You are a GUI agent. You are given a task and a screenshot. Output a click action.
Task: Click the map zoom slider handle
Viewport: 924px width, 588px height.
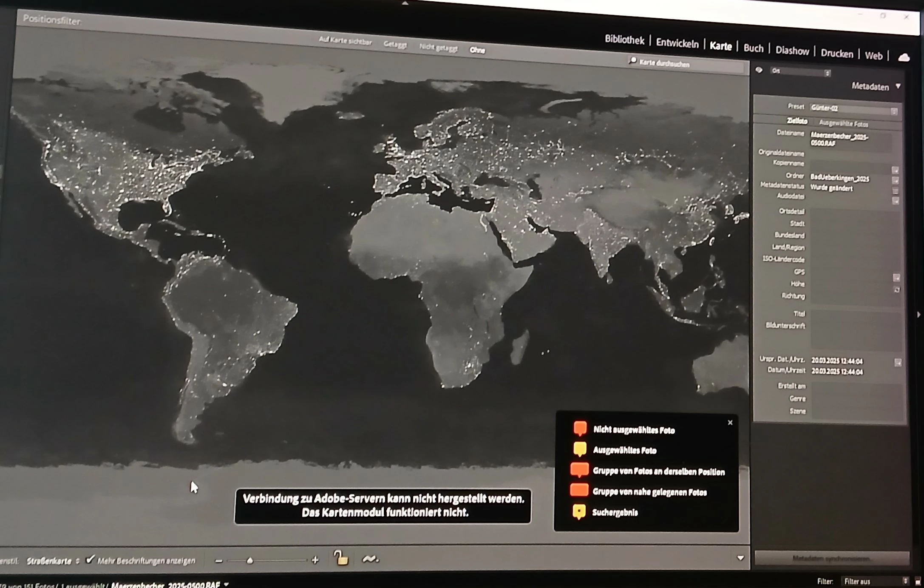coord(250,560)
